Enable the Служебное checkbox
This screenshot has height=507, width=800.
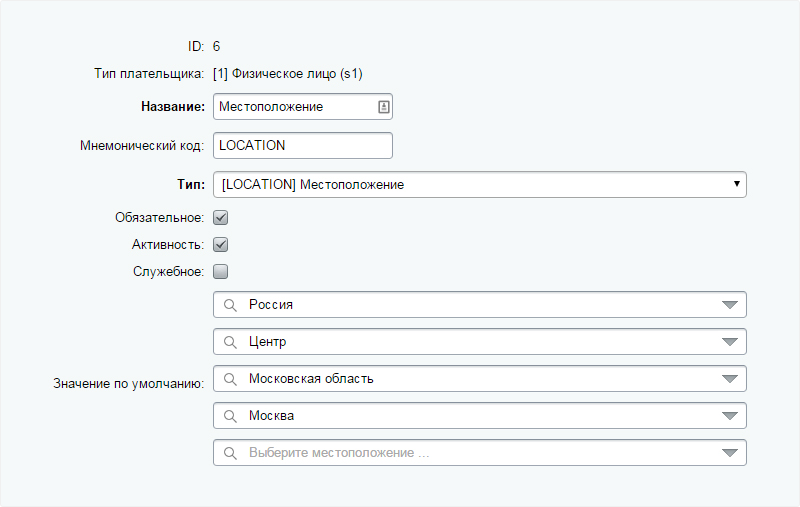pos(221,271)
